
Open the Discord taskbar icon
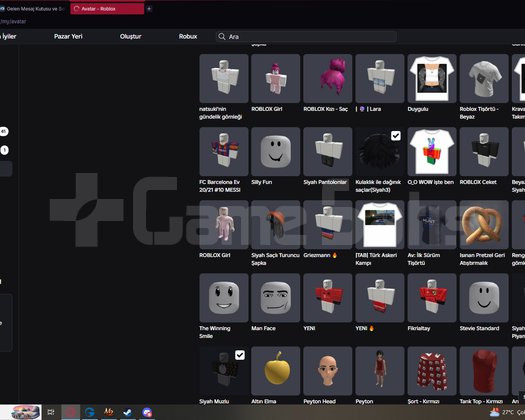pos(147,412)
